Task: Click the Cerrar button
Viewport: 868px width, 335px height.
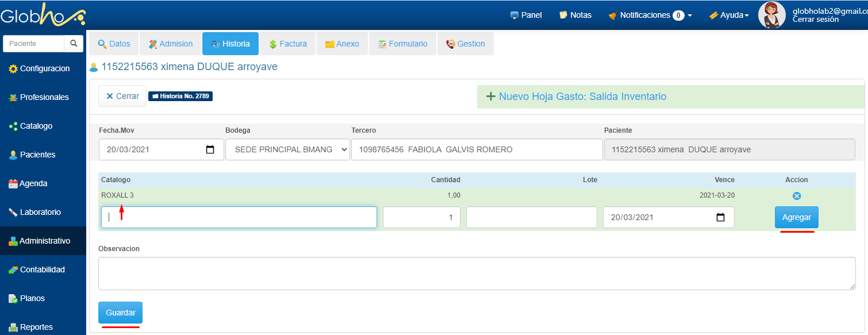Action: pyautogui.click(x=122, y=96)
